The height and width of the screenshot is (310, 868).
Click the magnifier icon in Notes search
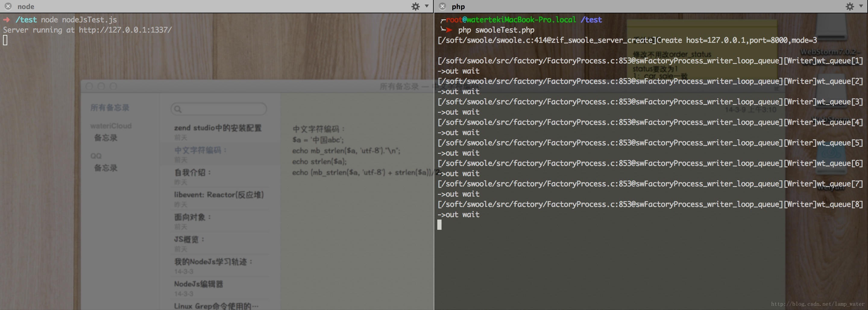pos(178,109)
